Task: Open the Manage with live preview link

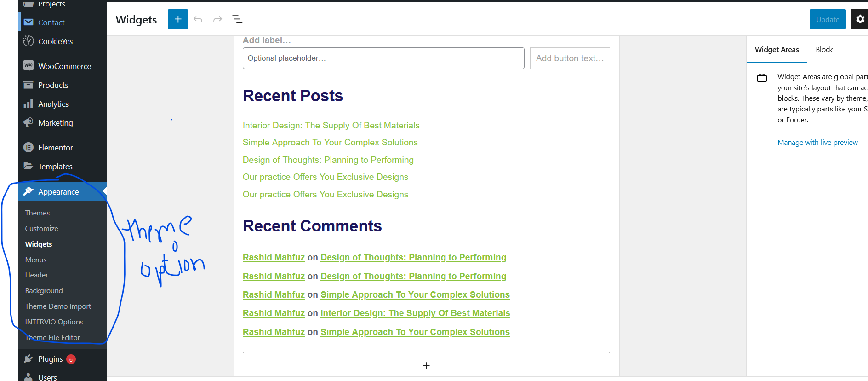Action: pyautogui.click(x=817, y=143)
